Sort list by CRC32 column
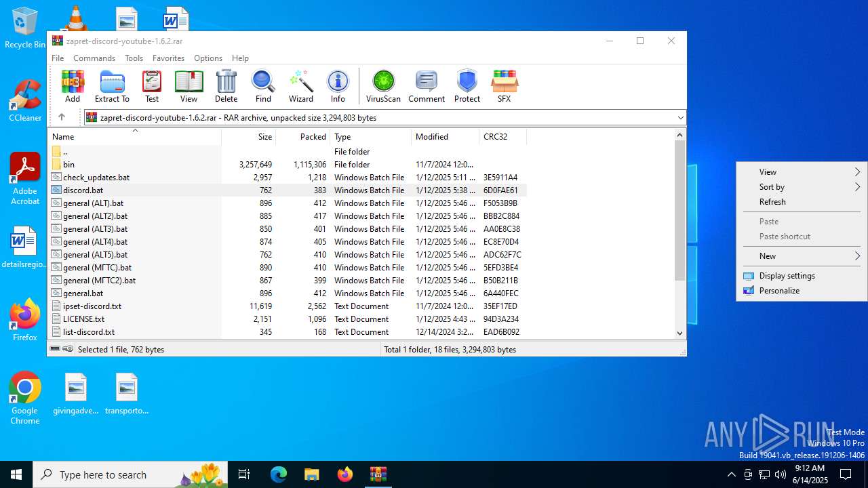This screenshot has width=868, height=488. click(x=502, y=137)
